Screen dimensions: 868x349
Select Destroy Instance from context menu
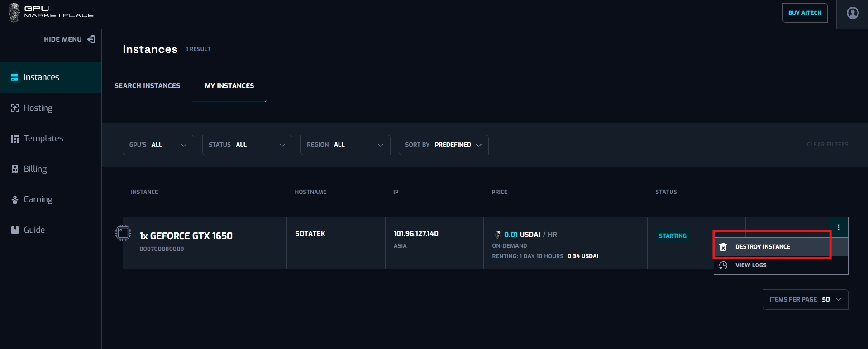pyautogui.click(x=762, y=247)
